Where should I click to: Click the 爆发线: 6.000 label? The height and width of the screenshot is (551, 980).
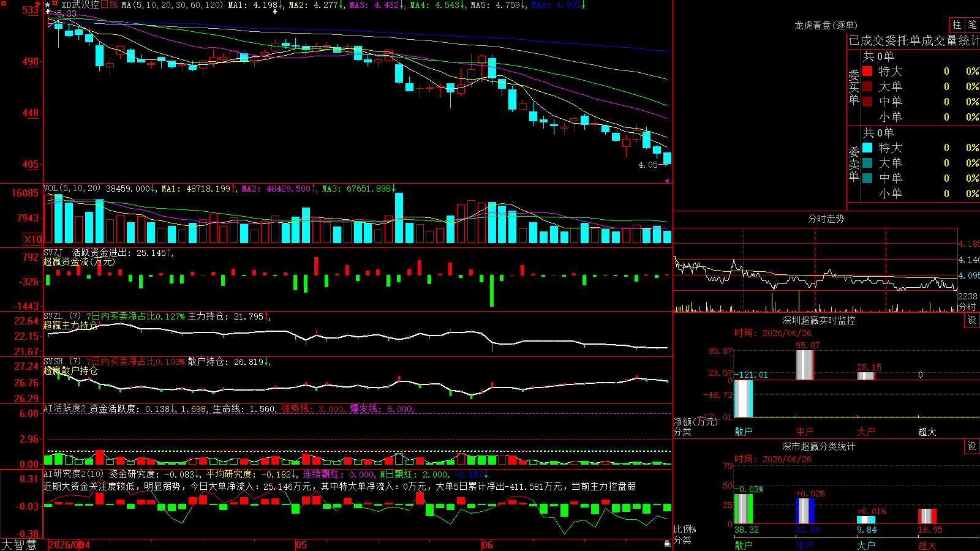pos(382,409)
